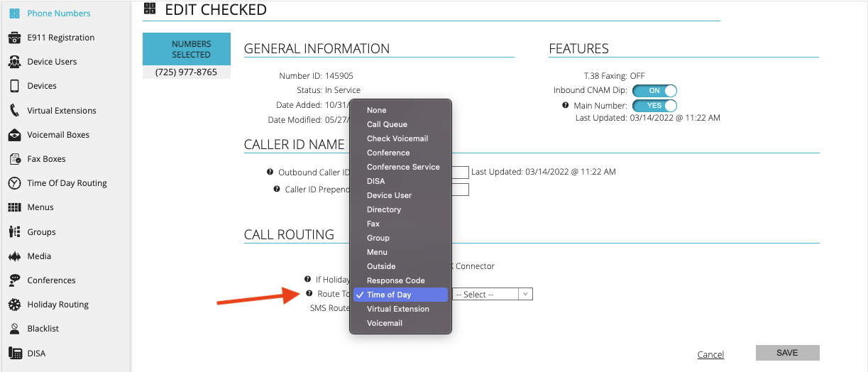
Task: Open the Holiday Routing snowflake icon
Action: point(14,305)
